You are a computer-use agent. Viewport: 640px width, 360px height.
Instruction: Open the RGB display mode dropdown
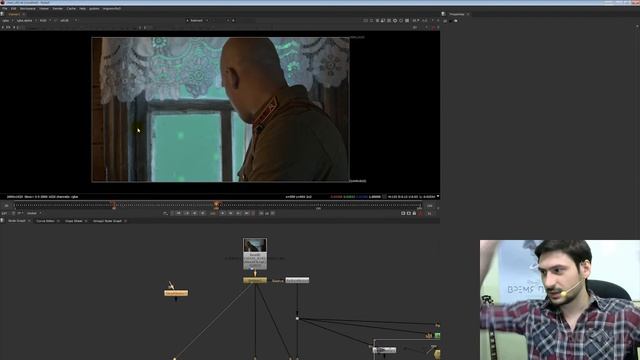coord(45,20)
